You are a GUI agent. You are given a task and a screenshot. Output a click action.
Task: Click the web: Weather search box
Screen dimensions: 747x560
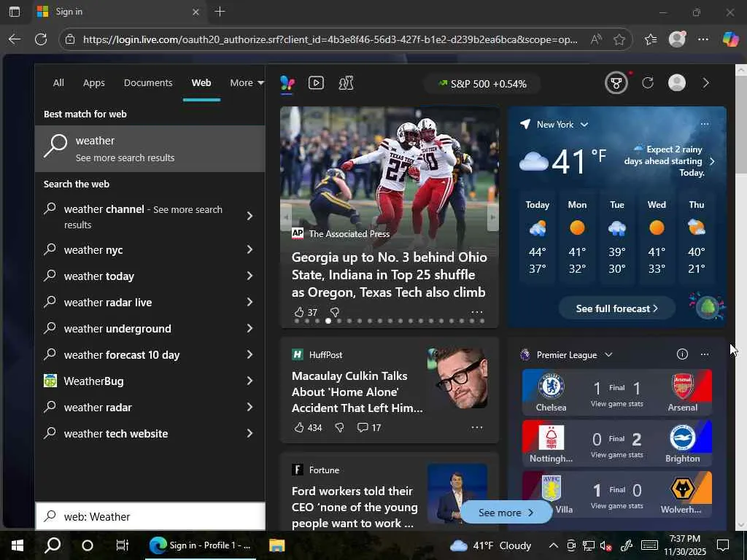pos(150,517)
